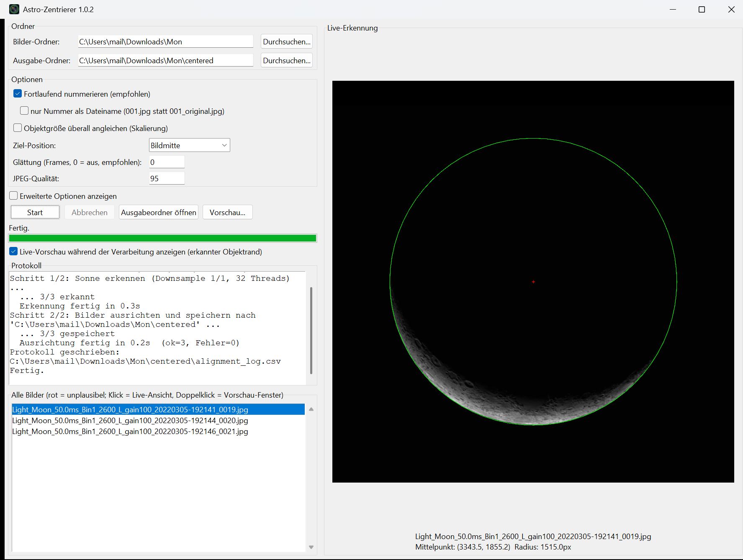The width and height of the screenshot is (743, 560).
Task: Click the Protokoll log scrollbar
Action: tap(311, 330)
